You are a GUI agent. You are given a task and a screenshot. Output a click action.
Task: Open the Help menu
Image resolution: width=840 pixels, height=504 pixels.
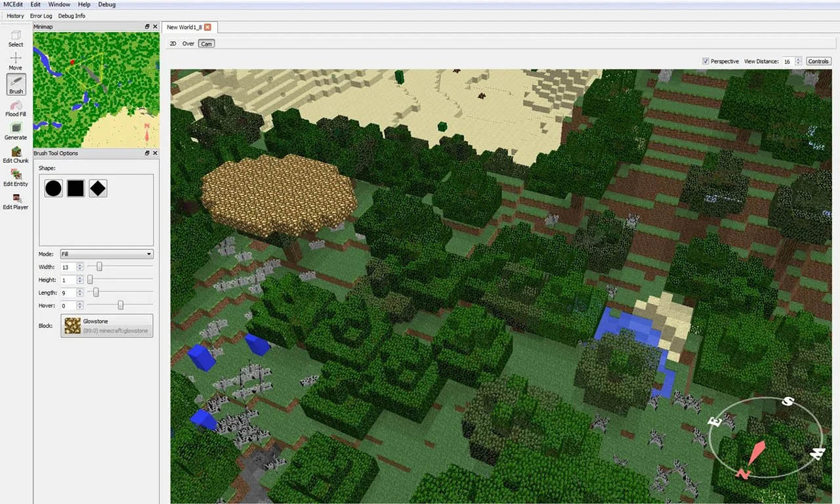[84, 5]
